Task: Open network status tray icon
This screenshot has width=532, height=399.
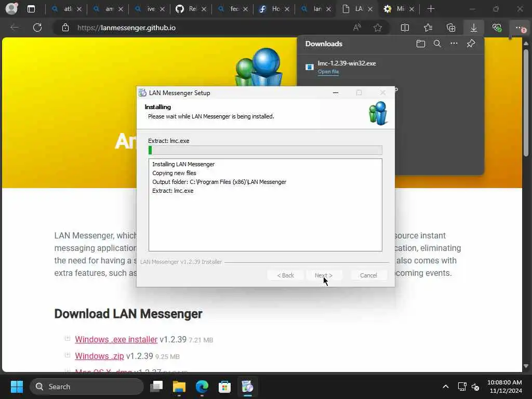Action: tap(462, 387)
